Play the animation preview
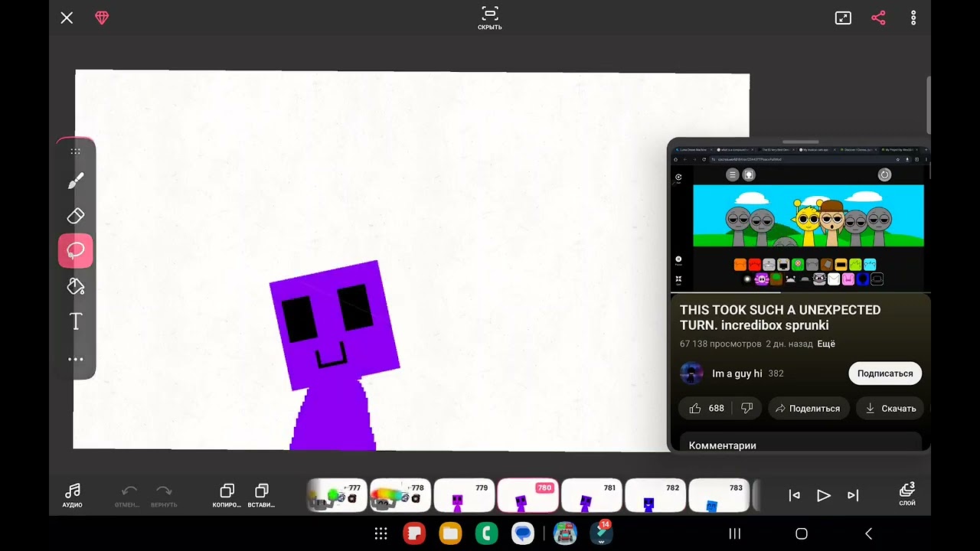980x551 pixels. click(x=824, y=496)
